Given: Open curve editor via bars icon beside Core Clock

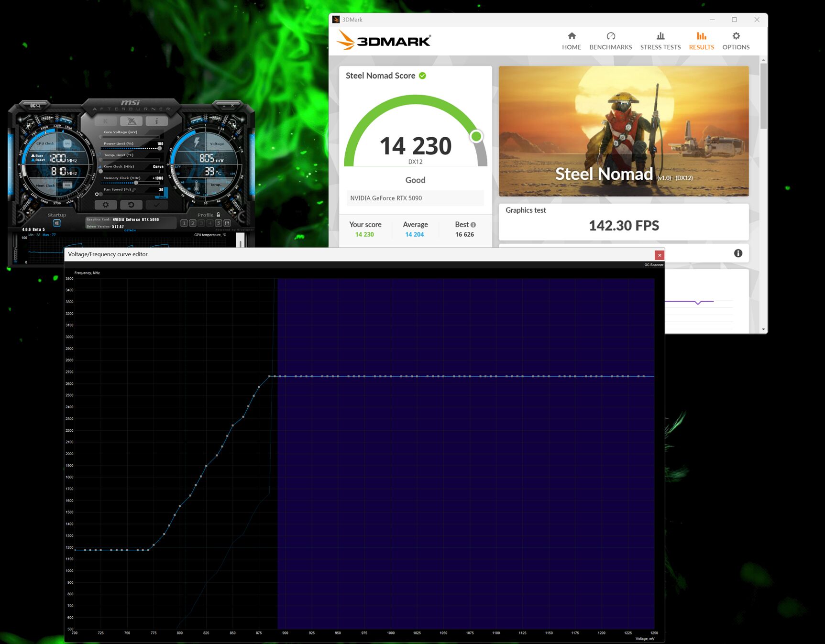Looking at the screenshot, I should pos(100,166).
